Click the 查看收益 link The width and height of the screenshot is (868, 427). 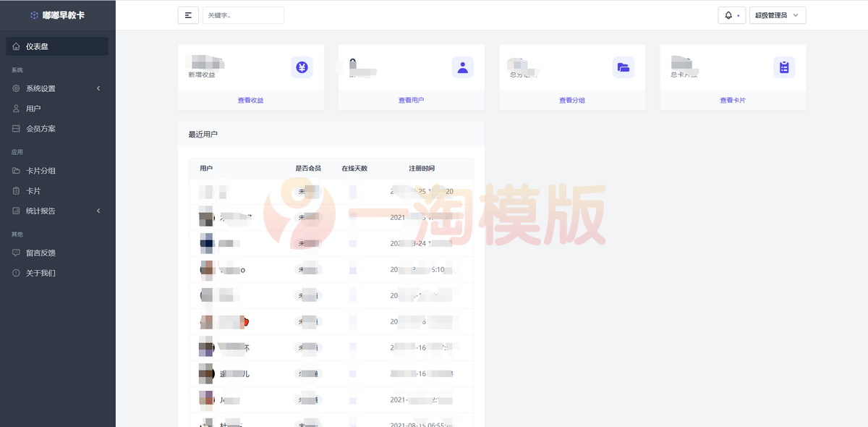click(x=250, y=100)
